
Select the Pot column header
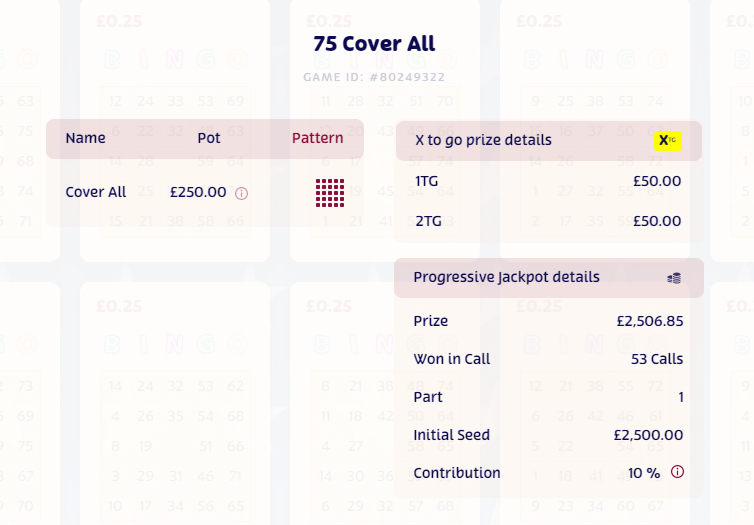209,138
